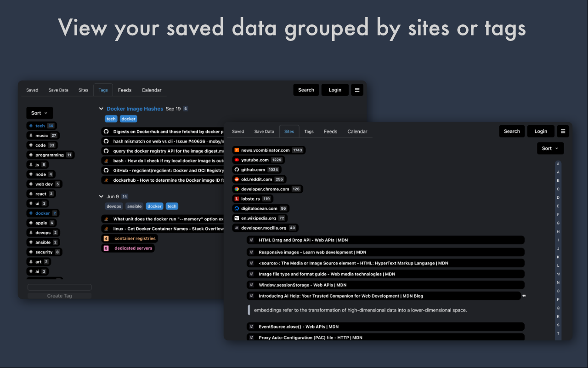Click the Reddit favicon beside old.reddit.com

(237, 179)
